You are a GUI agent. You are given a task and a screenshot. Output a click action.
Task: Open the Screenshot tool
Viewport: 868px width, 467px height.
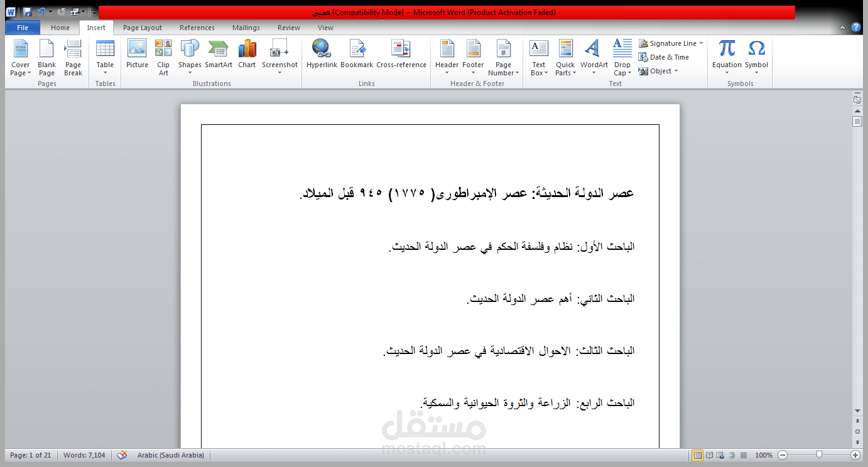point(279,58)
